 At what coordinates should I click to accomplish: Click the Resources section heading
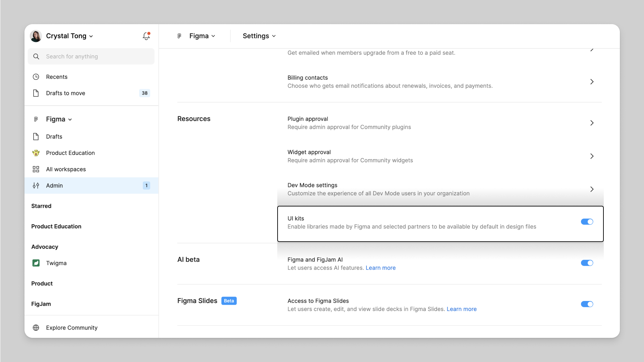194,119
